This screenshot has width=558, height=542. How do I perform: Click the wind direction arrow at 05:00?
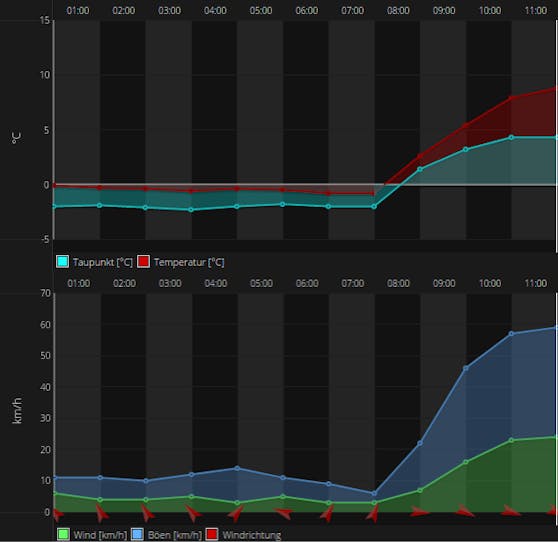283,513
